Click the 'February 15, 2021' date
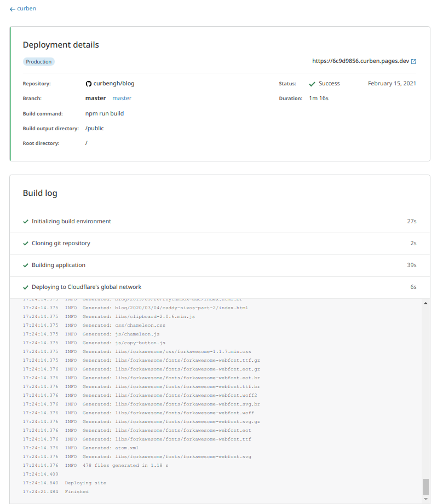The height and width of the screenshot is (504, 437). (x=392, y=84)
